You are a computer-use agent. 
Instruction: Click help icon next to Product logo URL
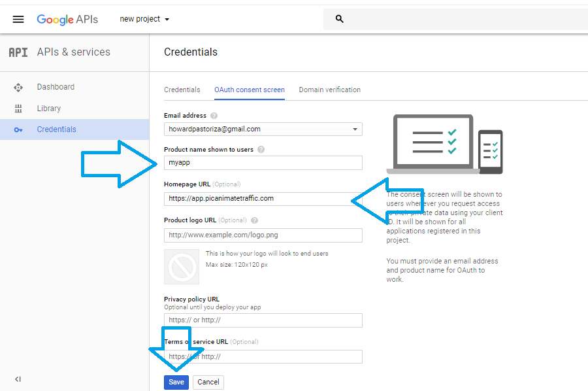tap(254, 220)
